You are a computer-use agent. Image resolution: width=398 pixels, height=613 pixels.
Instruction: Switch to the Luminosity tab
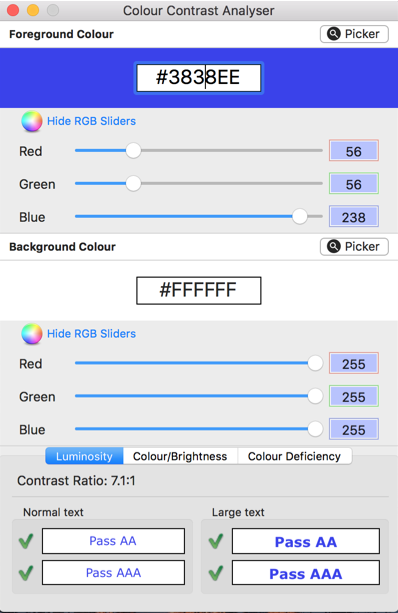point(84,456)
